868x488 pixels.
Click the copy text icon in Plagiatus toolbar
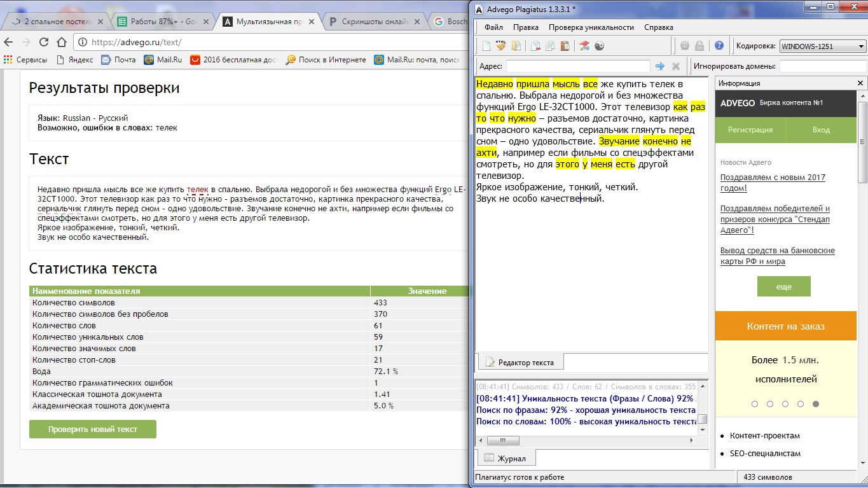coord(550,46)
